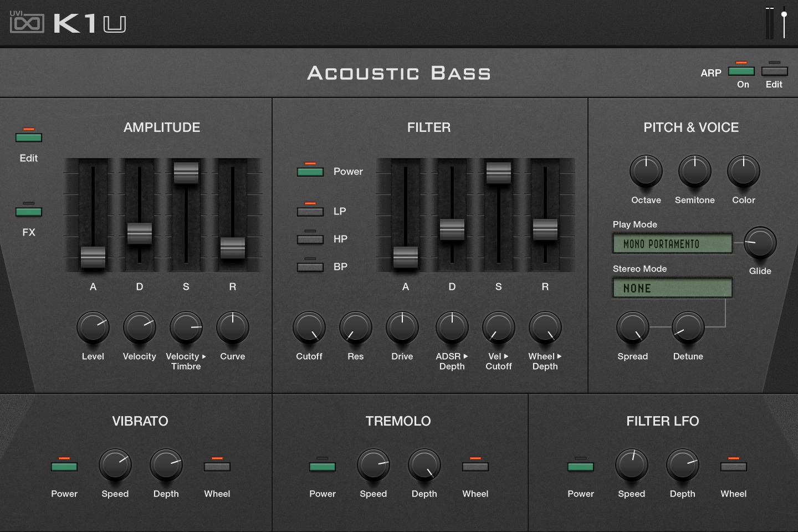798x532 pixels.
Task: Click the Glide knob
Action: (760, 243)
